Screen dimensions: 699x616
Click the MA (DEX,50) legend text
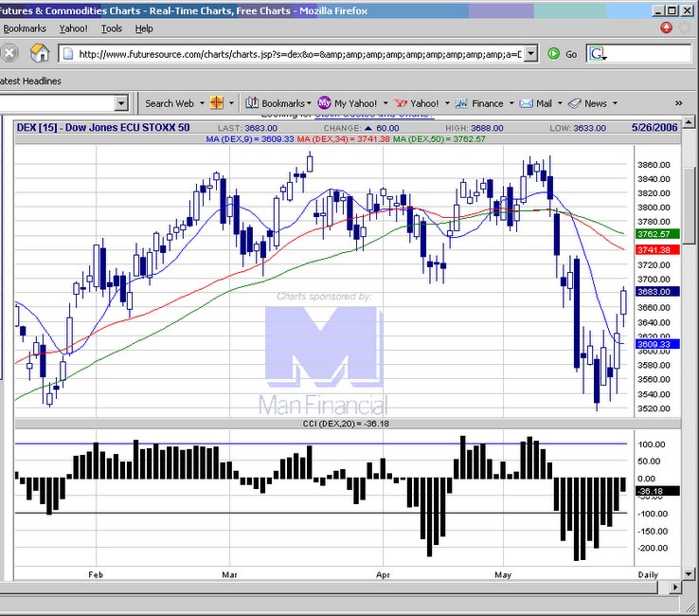coord(439,139)
